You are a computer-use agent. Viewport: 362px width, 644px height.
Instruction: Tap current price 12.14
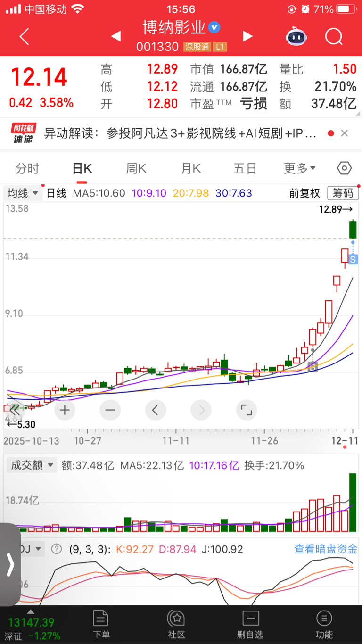click(x=39, y=77)
